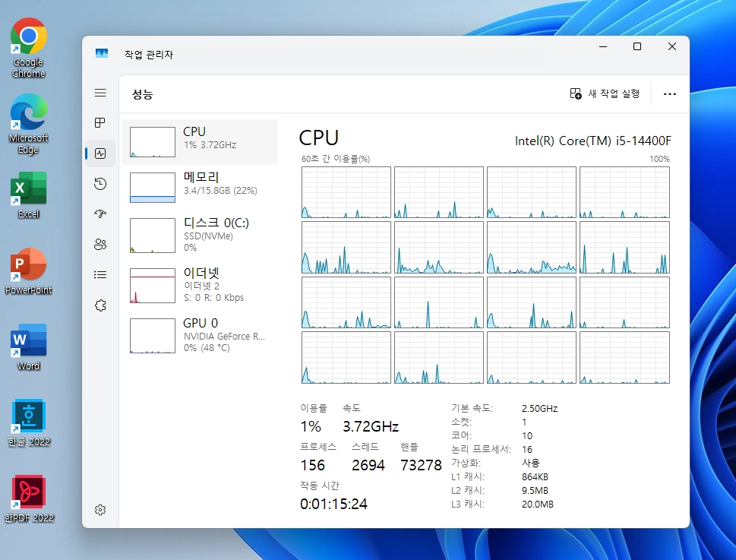Click the 메모리 mini graph thumbnail
This screenshot has height=560, width=736.
pos(153,187)
